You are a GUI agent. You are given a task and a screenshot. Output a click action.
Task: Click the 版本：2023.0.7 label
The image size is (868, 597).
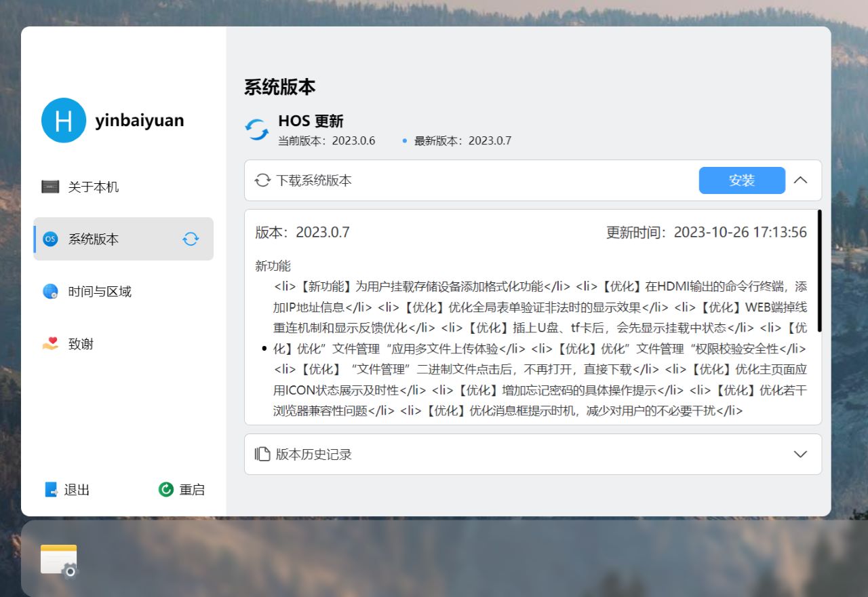point(302,233)
